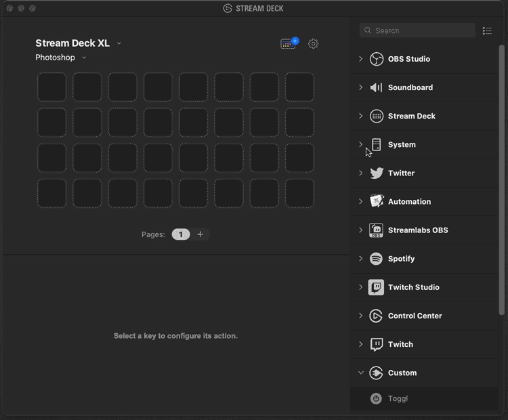The width and height of the screenshot is (508, 420).
Task: Click the Streamlabs OBS label
Action: 418,230
